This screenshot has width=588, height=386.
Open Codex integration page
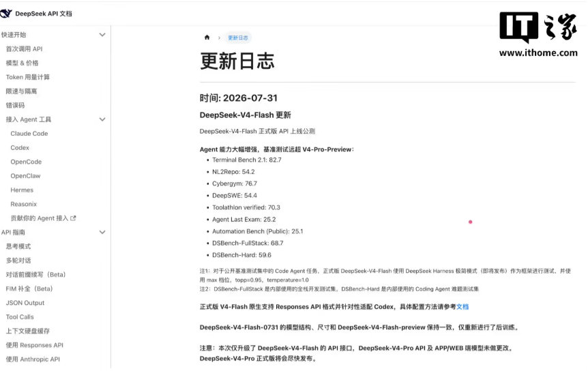20,148
